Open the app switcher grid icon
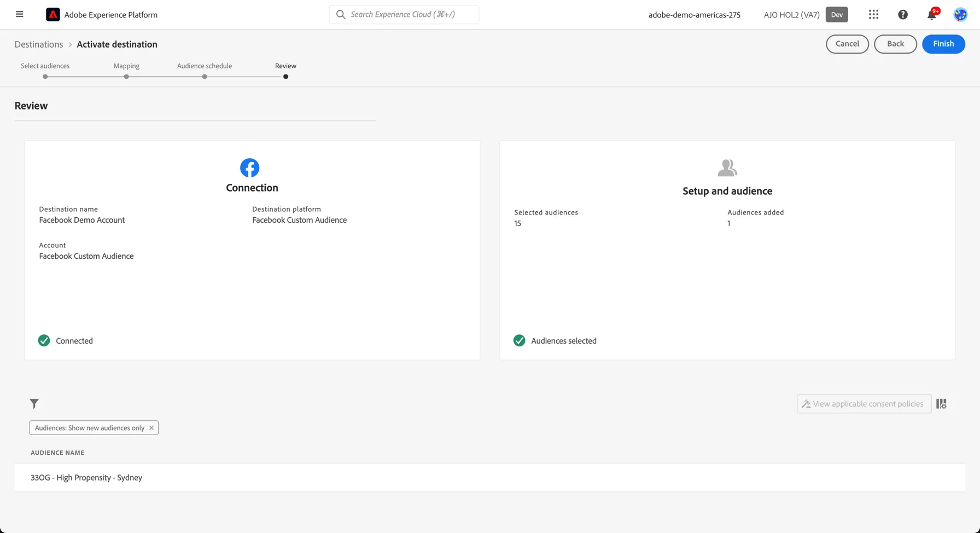Image resolution: width=980 pixels, height=533 pixels. click(873, 15)
